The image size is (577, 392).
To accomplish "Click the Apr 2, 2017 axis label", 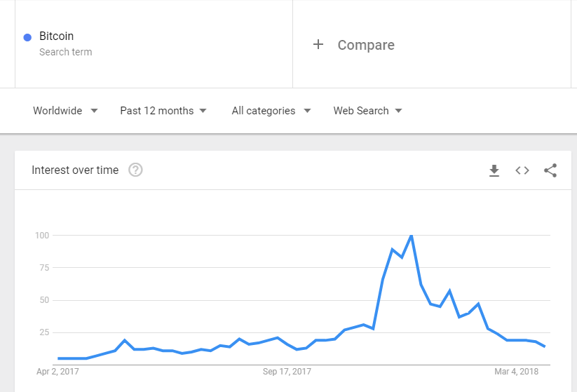I will pos(57,372).
